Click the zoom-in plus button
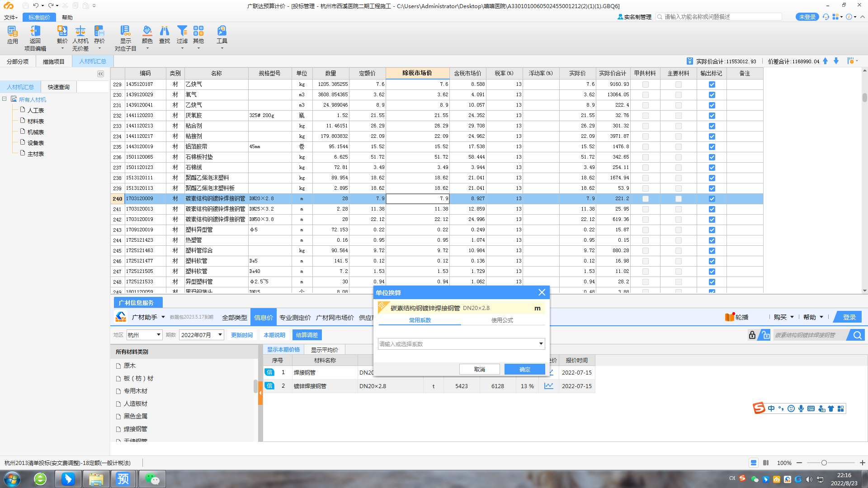868x488 pixels. coord(862,463)
